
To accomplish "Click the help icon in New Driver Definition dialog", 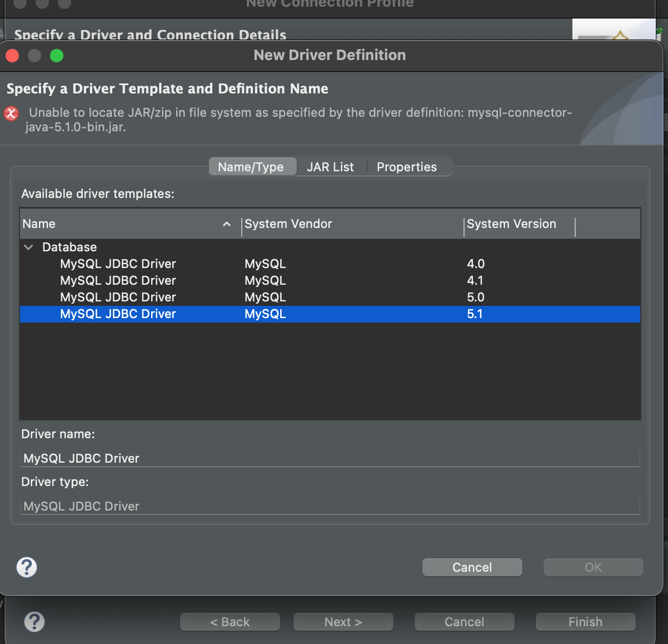I will point(27,567).
